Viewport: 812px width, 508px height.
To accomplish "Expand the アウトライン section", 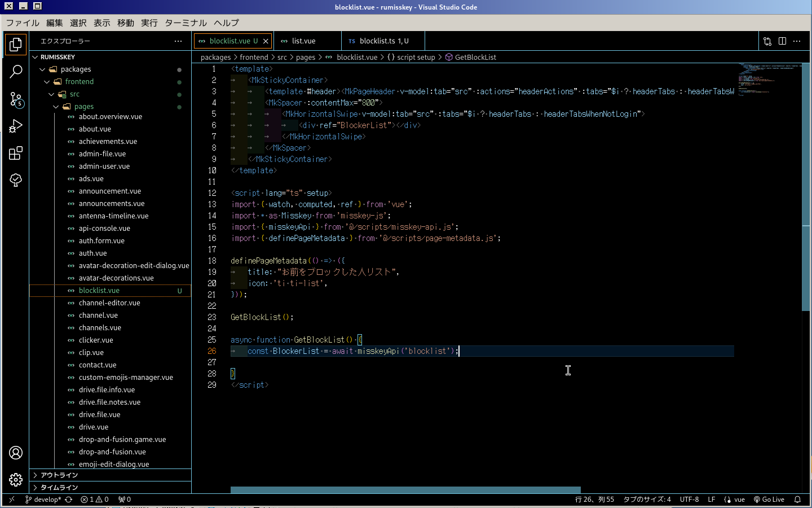I will pos(110,475).
